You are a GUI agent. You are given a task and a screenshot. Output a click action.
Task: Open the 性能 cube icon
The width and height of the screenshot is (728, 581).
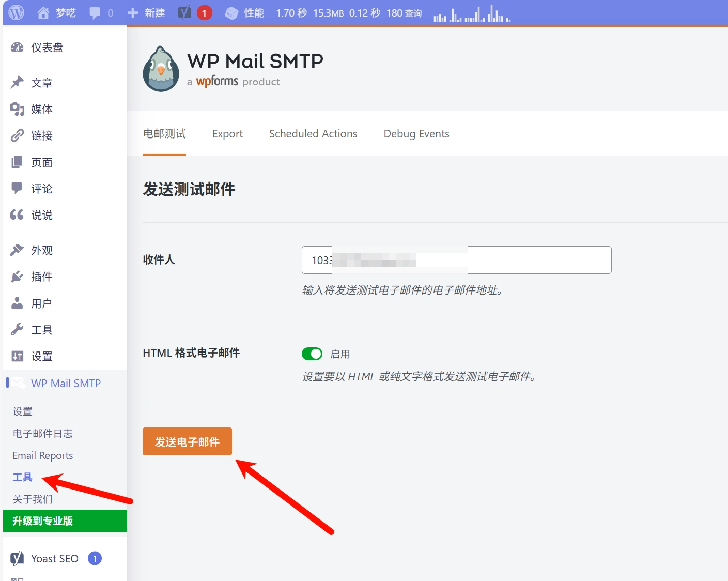(231, 13)
